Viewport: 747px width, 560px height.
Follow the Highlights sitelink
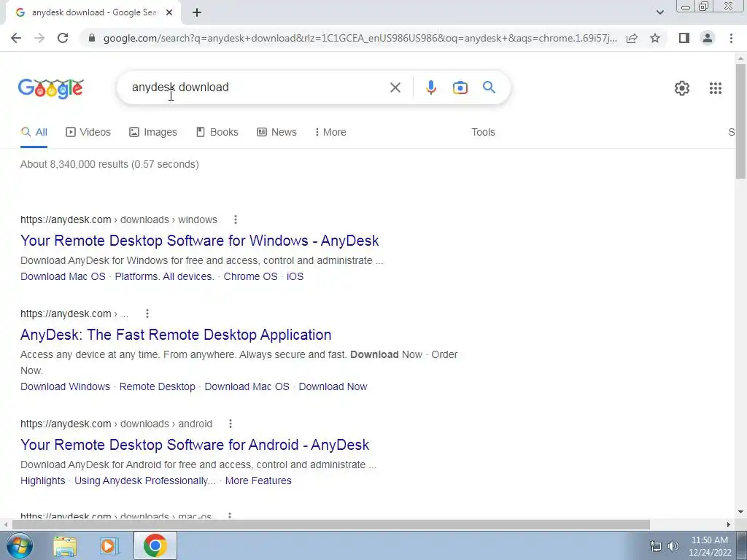(43, 481)
